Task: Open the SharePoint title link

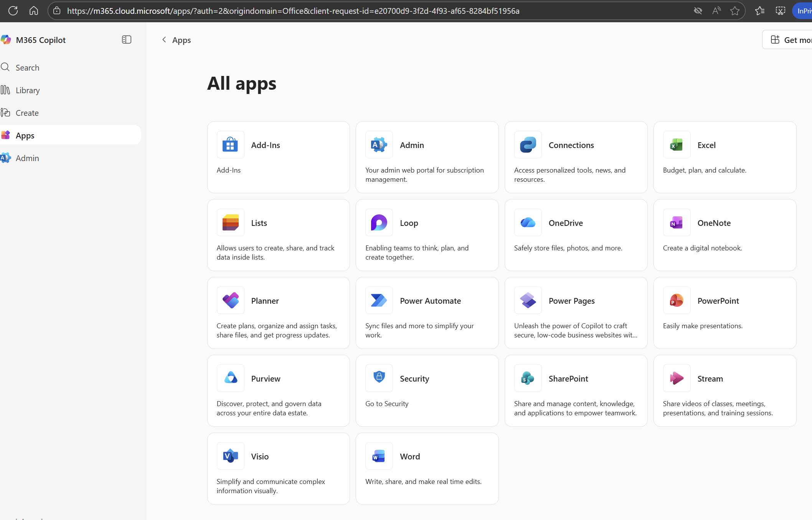Action: tap(568, 378)
